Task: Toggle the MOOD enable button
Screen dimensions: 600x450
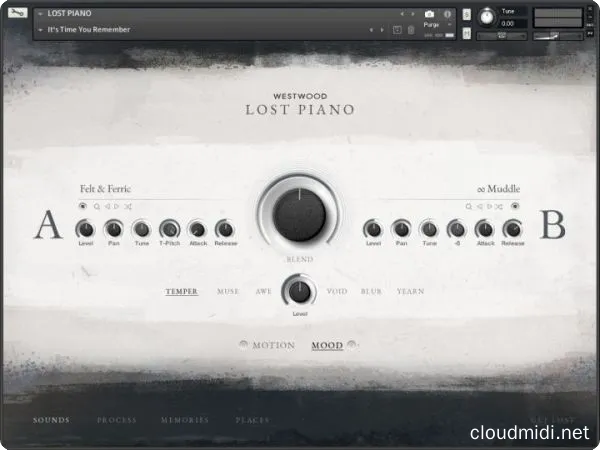Action: tap(352, 344)
